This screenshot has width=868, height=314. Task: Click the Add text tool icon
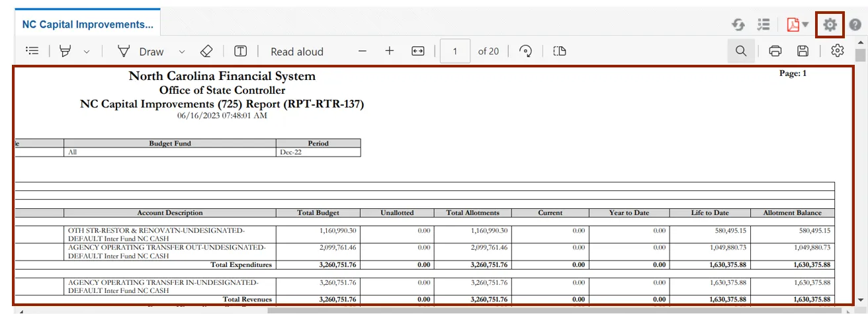tap(241, 51)
